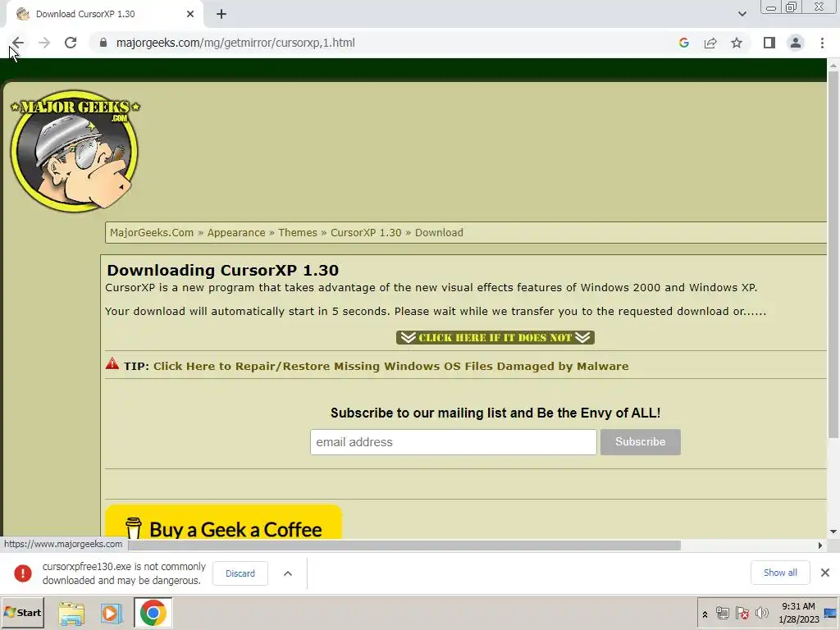Click the padlock site info icon
This screenshot has width=840, height=630.
tap(103, 43)
